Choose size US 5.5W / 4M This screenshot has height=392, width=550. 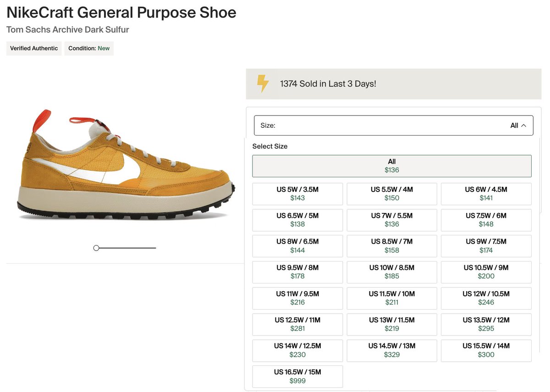point(392,194)
